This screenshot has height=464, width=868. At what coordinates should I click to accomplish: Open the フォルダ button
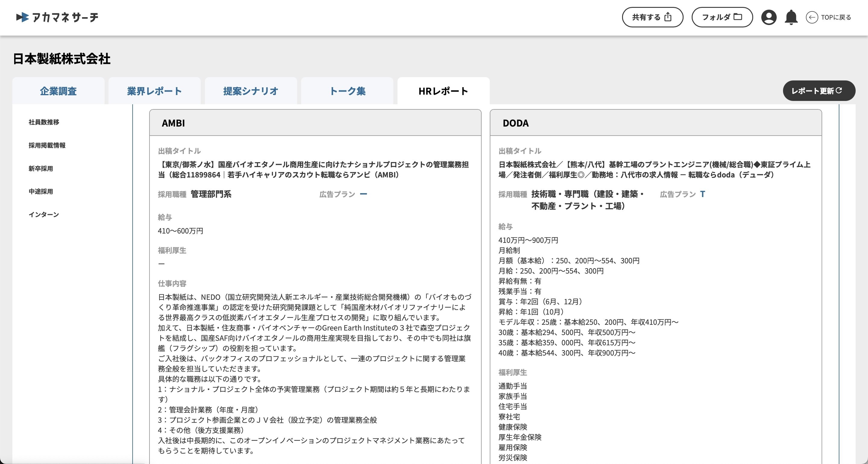pyautogui.click(x=722, y=17)
